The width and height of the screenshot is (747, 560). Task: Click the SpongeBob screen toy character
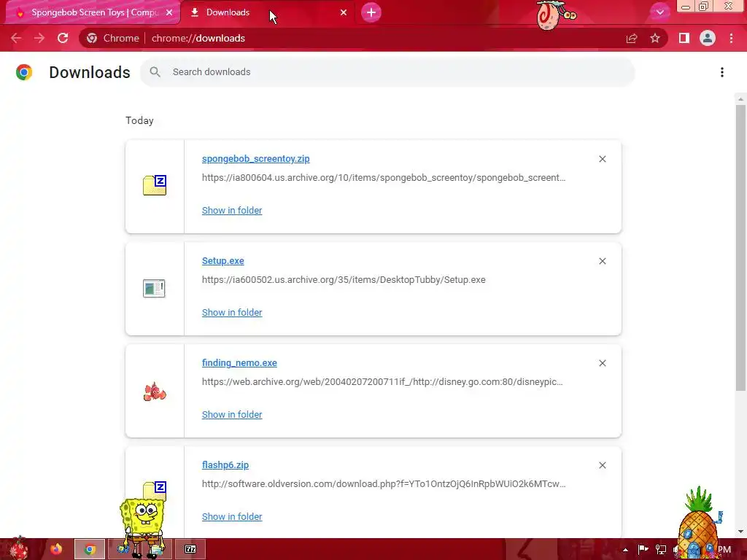143,526
